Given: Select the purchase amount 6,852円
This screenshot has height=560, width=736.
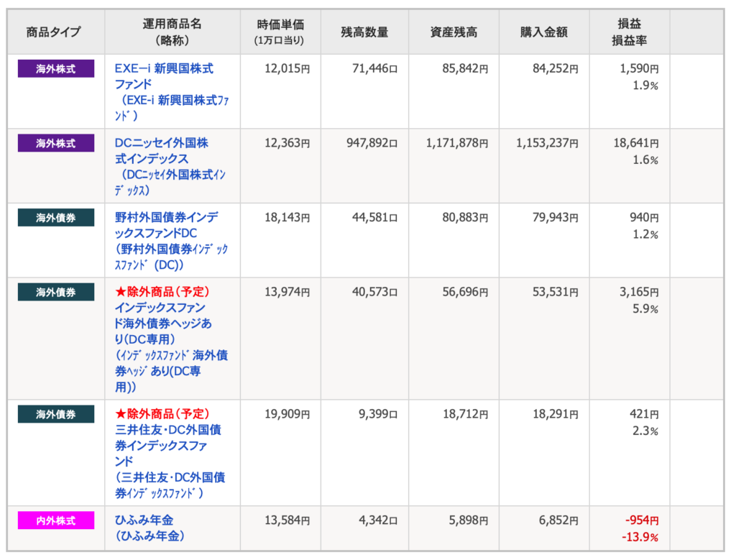Looking at the screenshot, I should coord(558,520).
